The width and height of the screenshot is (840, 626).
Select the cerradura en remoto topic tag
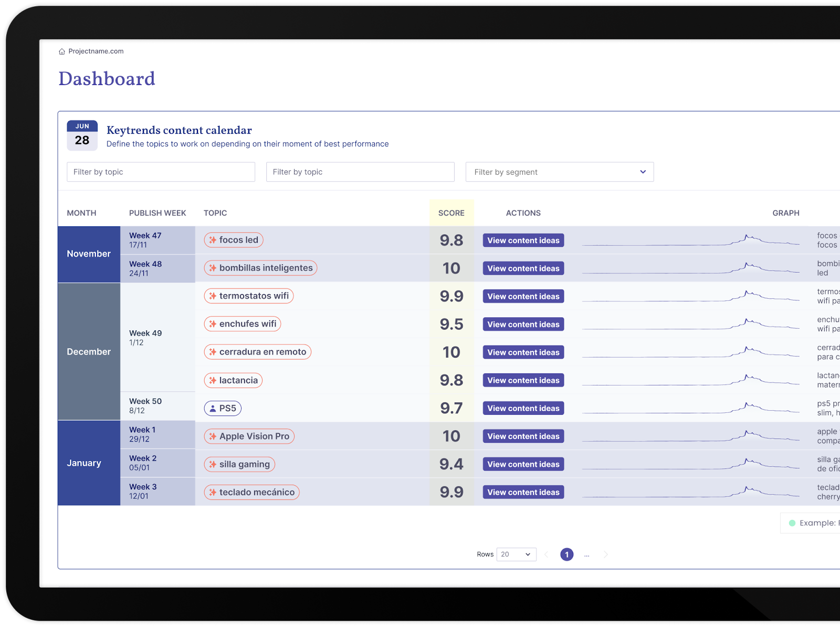click(258, 352)
